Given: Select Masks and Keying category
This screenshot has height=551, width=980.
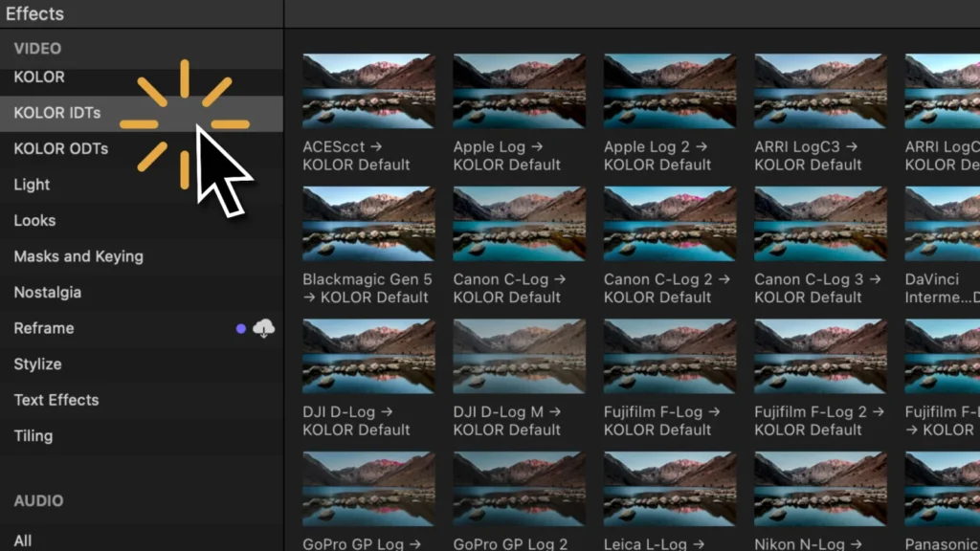Looking at the screenshot, I should coord(142,256).
